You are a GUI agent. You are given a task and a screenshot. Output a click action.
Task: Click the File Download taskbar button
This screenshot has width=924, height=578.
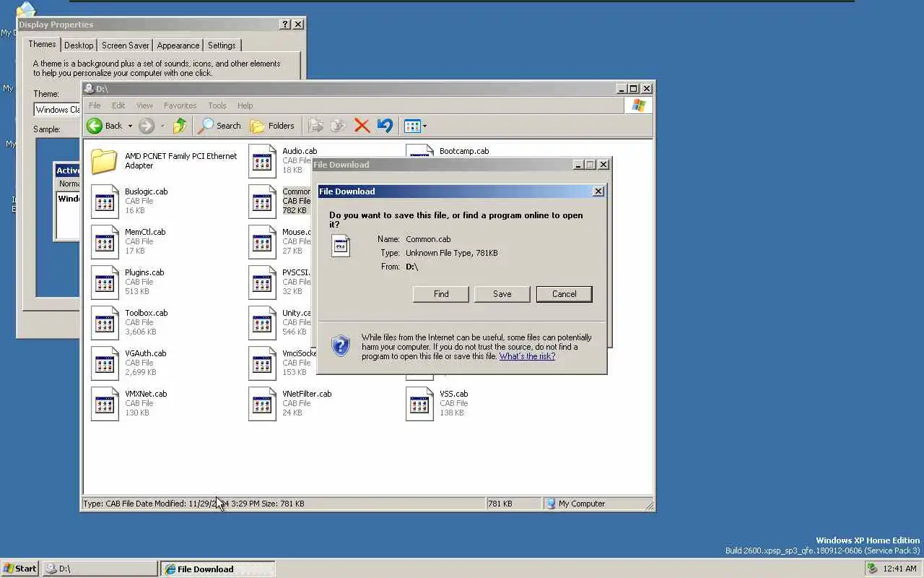click(x=218, y=569)
